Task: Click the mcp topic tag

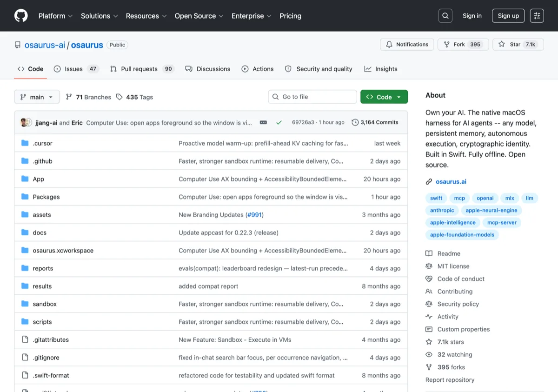Action: click(459, 198)
